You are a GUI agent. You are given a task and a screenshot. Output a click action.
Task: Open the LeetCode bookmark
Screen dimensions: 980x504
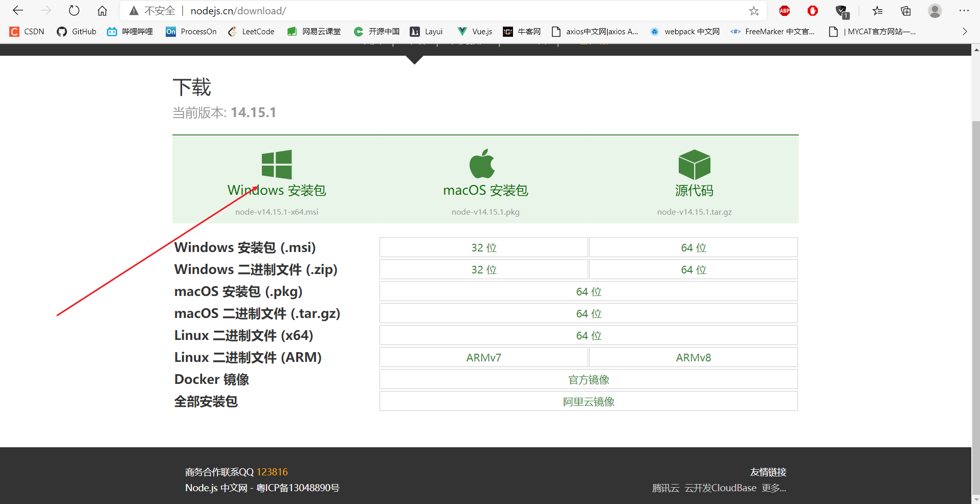[251, 32]
